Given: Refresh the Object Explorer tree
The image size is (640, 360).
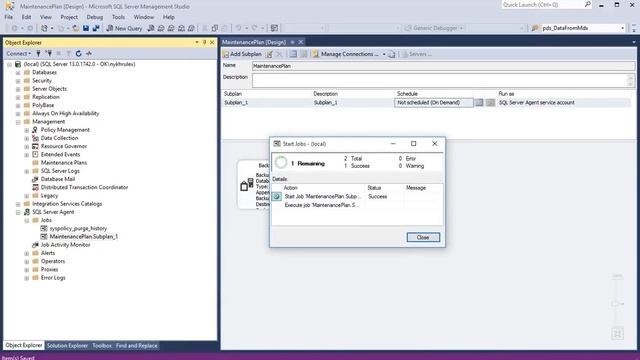Looking at the screenshot, I should (78, 53).
